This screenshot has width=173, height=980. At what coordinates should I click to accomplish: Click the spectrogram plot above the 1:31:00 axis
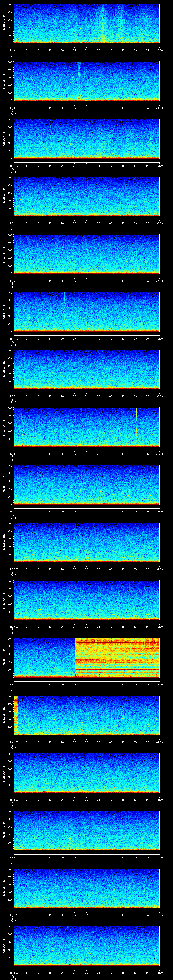[x=86, y=139]
